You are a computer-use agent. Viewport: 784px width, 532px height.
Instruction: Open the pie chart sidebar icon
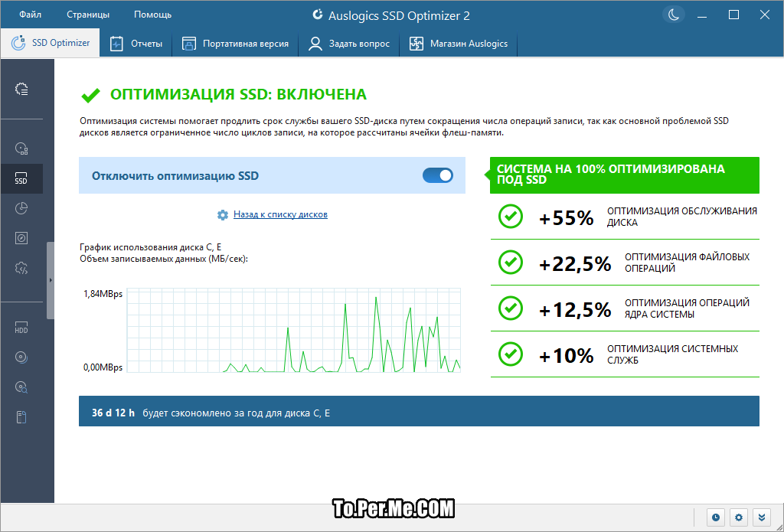tap(21, 208)
